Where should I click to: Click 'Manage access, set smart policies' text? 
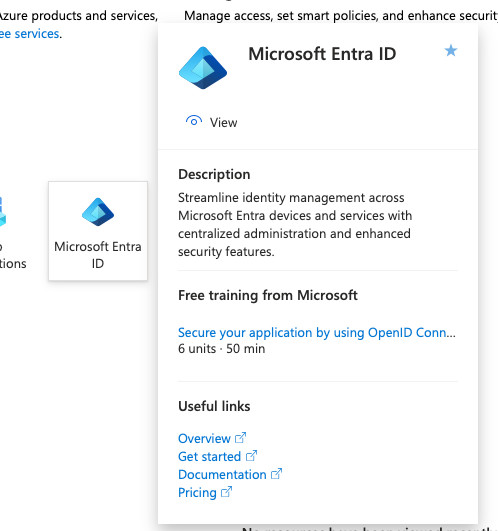[341, 16]
